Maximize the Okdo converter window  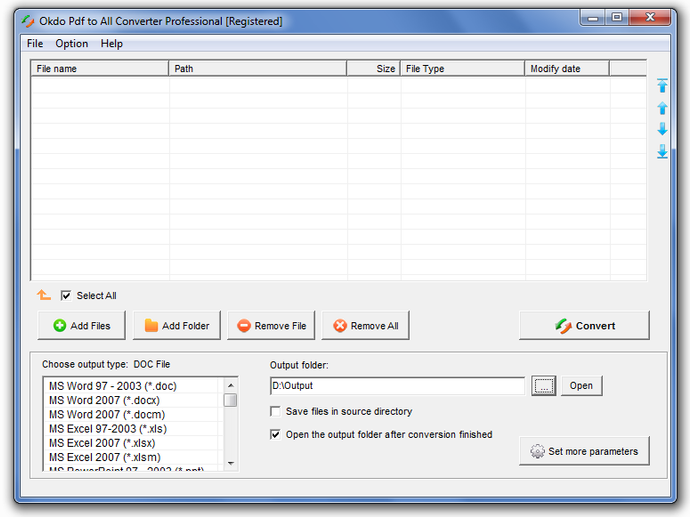pyautogui.click(x=617, y=17)
